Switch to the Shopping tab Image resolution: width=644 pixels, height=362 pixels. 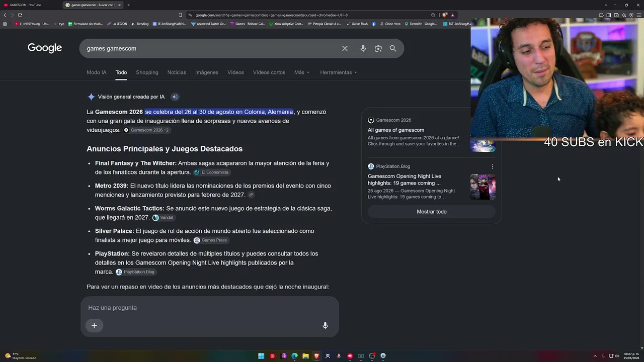[x=147, y=72]
